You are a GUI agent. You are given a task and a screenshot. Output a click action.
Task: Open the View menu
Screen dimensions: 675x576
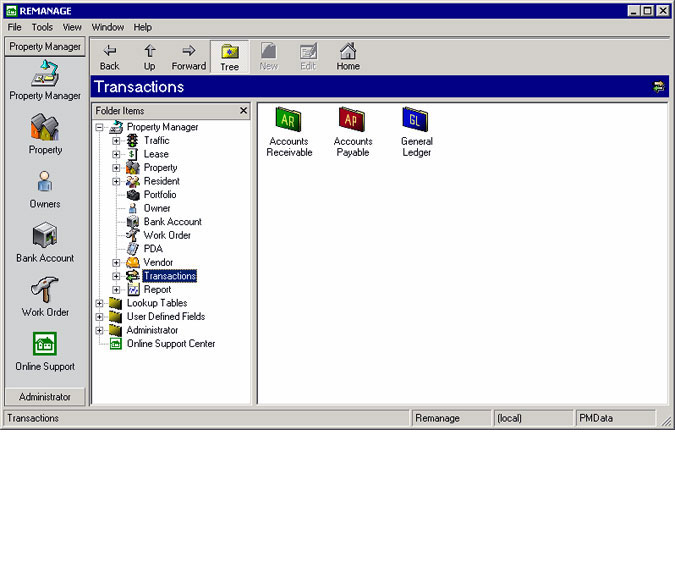pyautogui.click(x=72, y=27)
